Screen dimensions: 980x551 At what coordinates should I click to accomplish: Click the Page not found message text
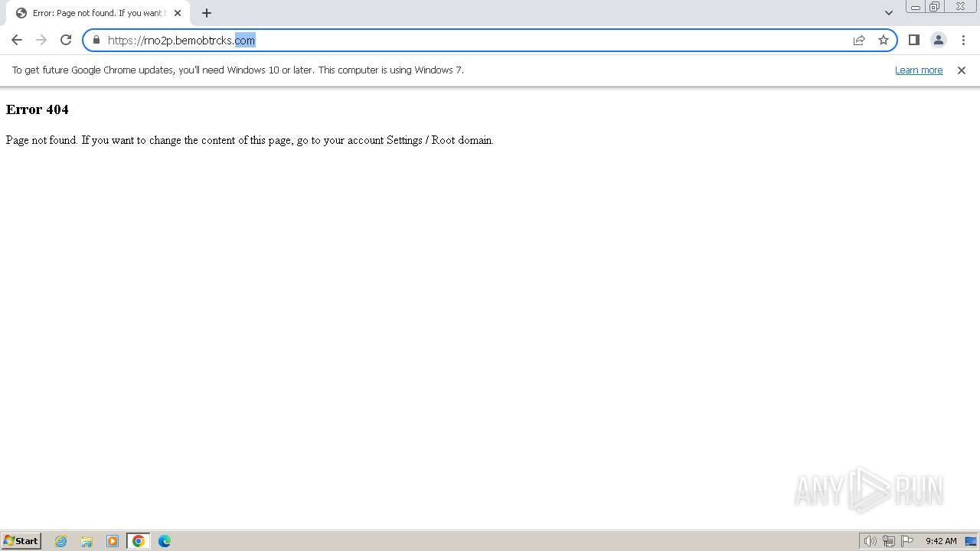pos(250,140)
